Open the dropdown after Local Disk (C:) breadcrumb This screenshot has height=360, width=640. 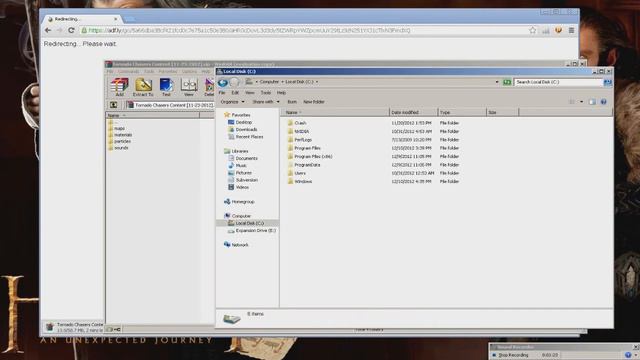(x=317, y=82)
